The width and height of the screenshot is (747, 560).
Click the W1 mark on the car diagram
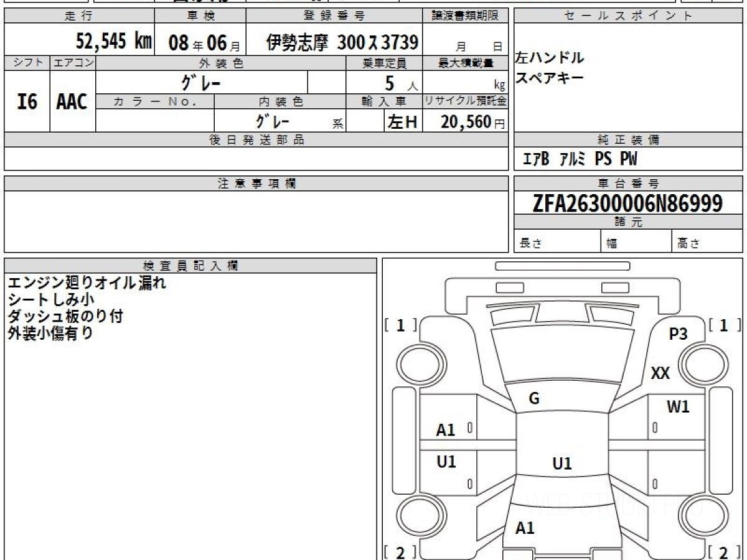pyautogui.click(x=678, y=408)
